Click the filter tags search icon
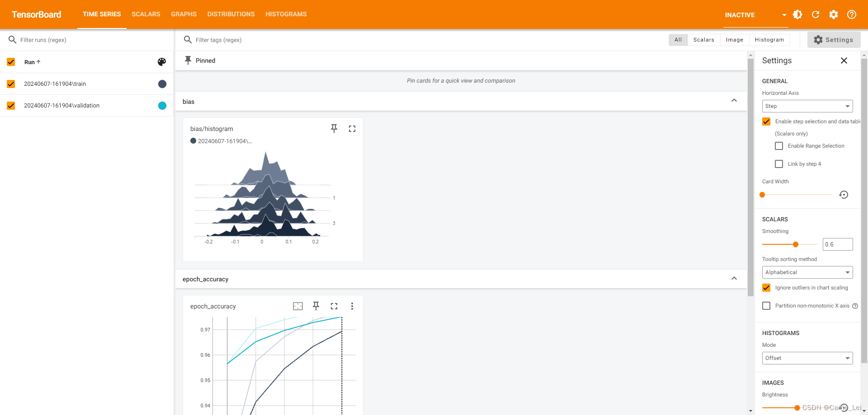 click(188, 40)
